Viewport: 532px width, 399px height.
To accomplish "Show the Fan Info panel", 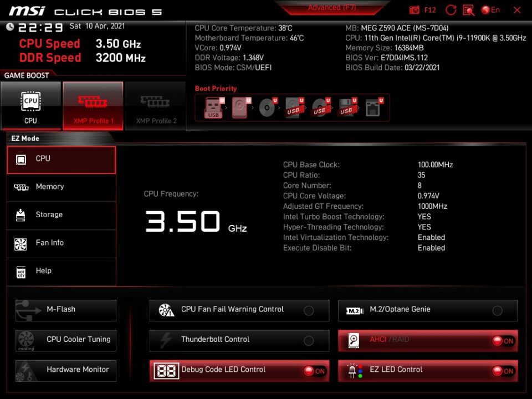I will [61, 243].
